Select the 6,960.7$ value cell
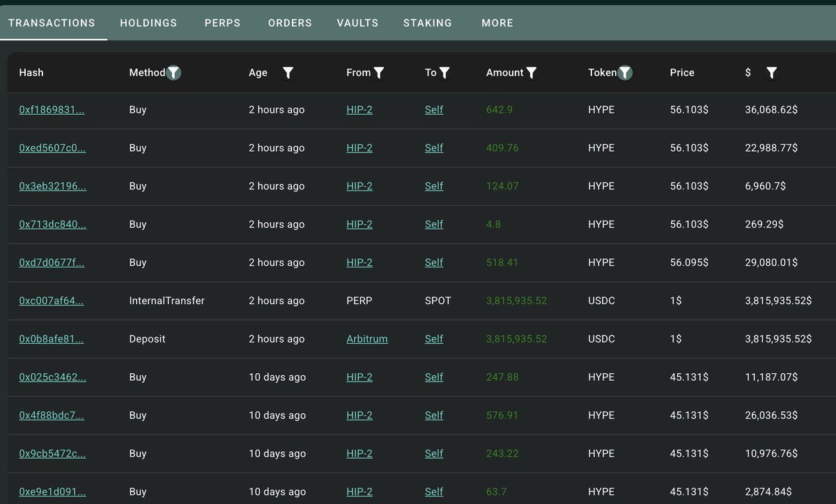The image size is (836, 504). pyautogui.click(x=765, y=187)
